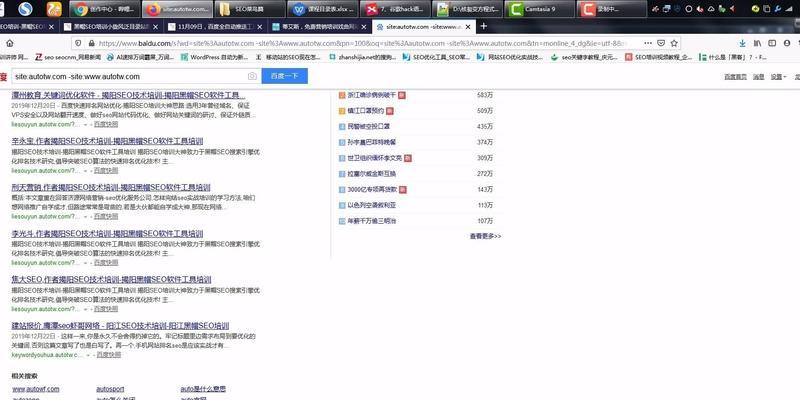
Task: Switch to the Chrome window on the taskbar
Action: (105, 9)
